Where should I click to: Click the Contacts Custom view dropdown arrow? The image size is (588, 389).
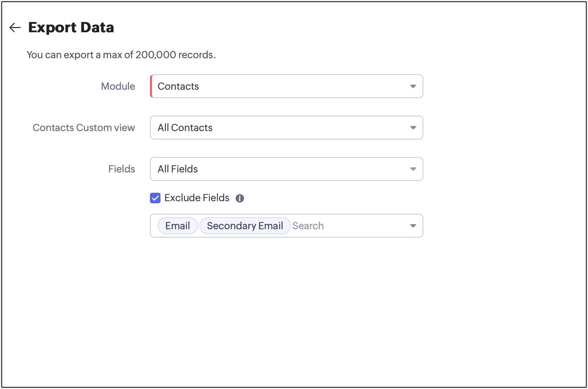413,128
